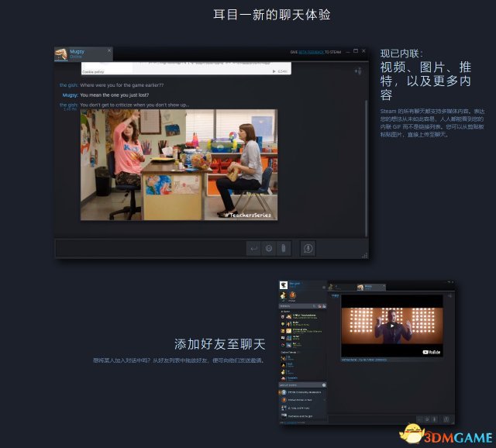Open friends list settings gear icon

pos(324,288)
